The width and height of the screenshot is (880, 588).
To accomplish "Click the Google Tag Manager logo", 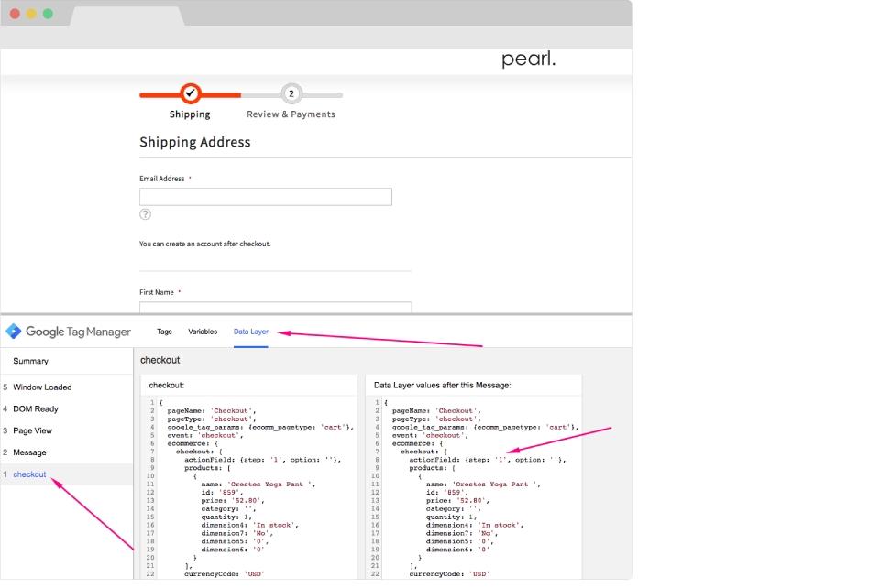I will (x=69, y=332).
